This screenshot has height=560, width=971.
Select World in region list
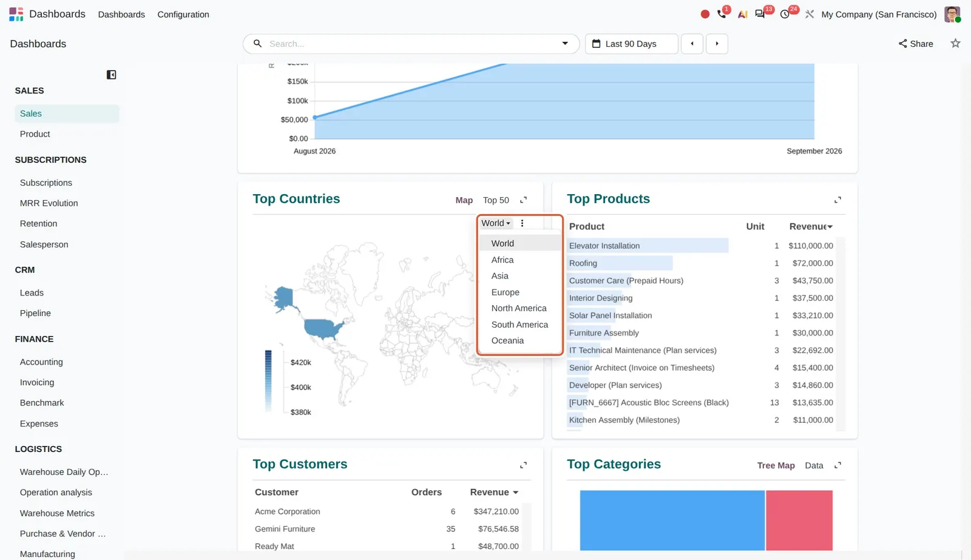[x=519, y=243]
